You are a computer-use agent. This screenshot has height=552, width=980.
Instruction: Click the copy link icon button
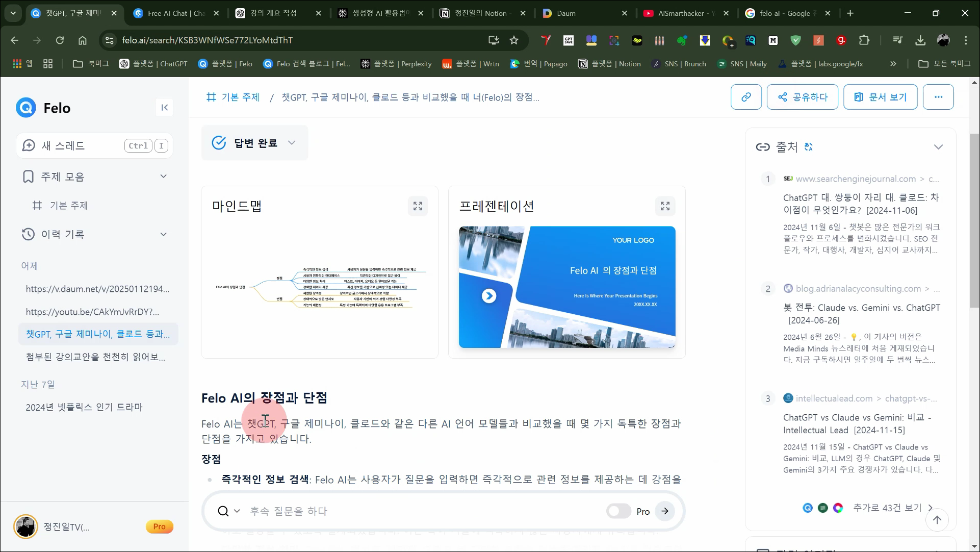tap(746, 97)
